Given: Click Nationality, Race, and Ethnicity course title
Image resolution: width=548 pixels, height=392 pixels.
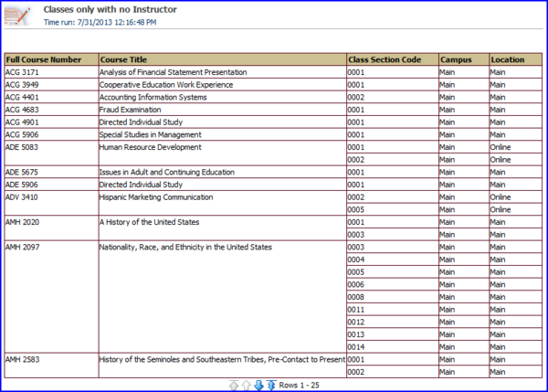Looking at the screenshot, I should tap(185, 248).
